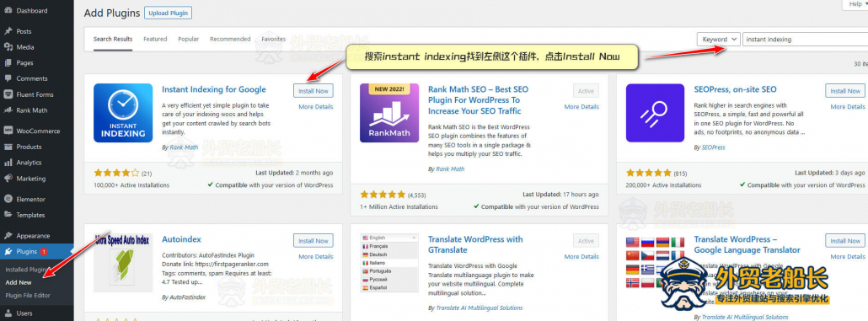Click the Pages icon in sidebar
868x321 pixels.
click(8, 63)
